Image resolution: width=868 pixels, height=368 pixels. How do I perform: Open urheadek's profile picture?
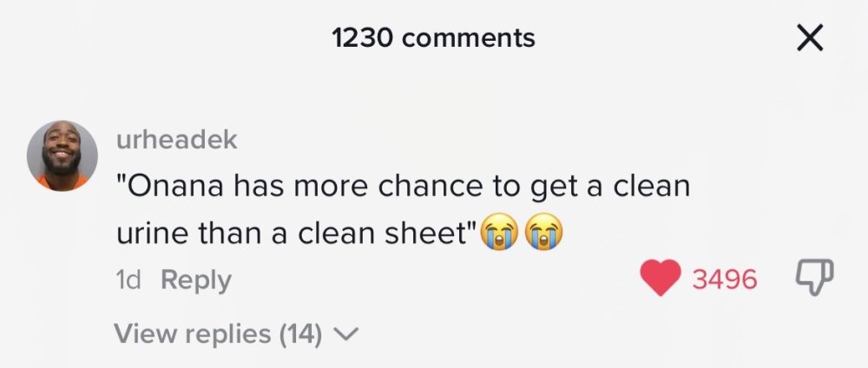click(x=62, y=155)
